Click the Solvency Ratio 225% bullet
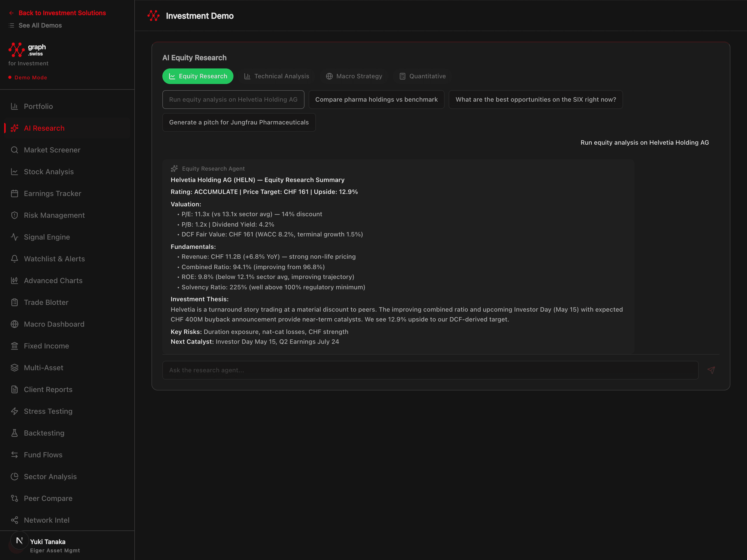Viewport: 747px width, 560px height. click(273, 287)
